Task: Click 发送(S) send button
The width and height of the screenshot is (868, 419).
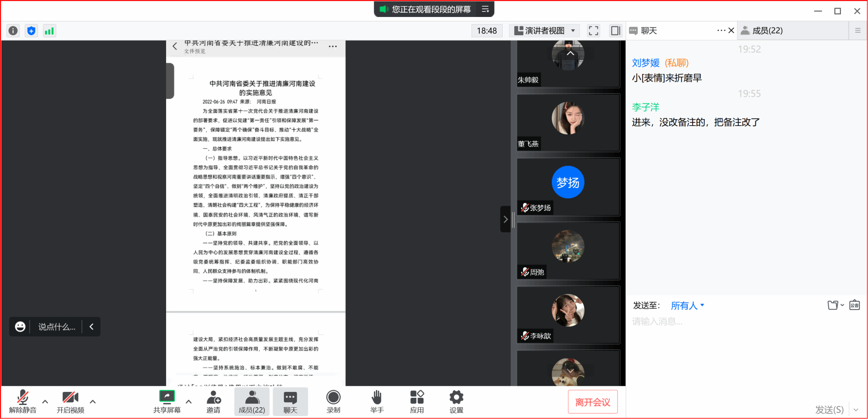Action: tap(829, 410)
